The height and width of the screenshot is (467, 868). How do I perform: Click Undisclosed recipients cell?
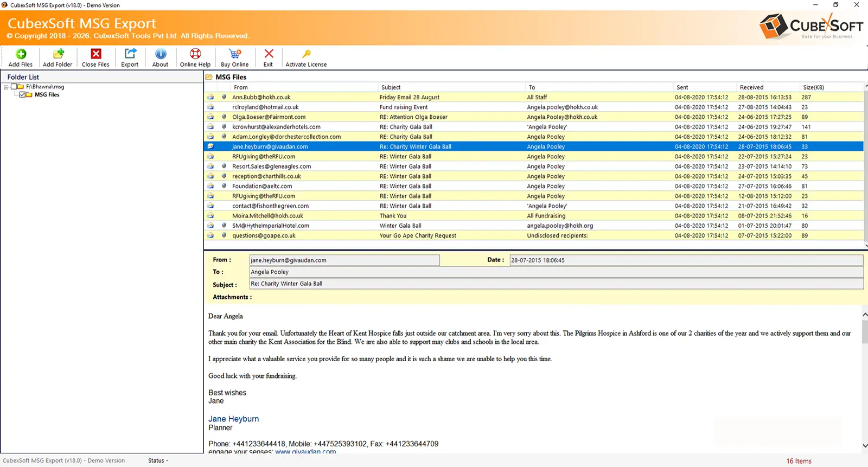point(557,235)
